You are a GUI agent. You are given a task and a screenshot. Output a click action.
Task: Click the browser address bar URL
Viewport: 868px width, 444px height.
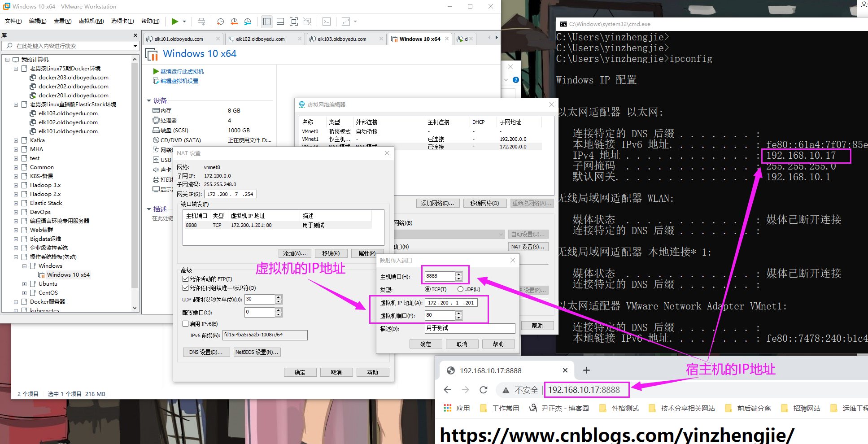pos(584,390)
